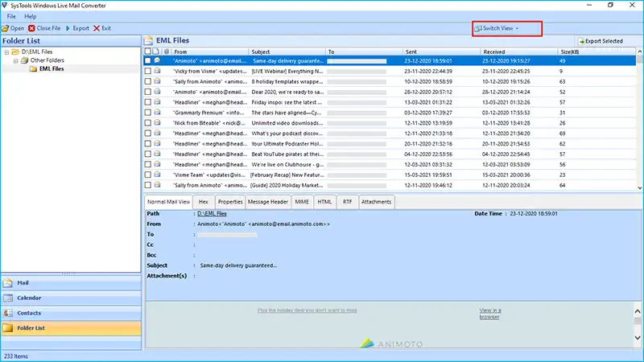Screen dimensions: 644x362
Task: Click the Contacts icon in sidebar
Action: coord(8,313)
